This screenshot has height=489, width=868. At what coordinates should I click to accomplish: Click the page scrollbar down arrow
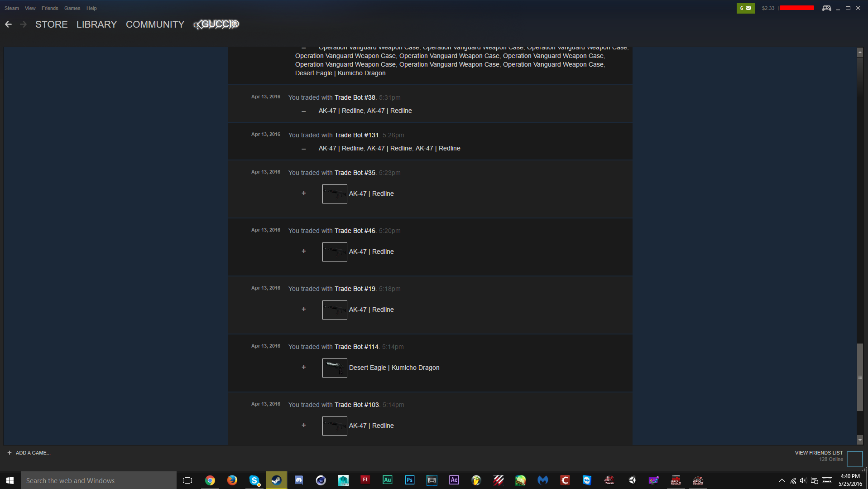coord(860,440)
